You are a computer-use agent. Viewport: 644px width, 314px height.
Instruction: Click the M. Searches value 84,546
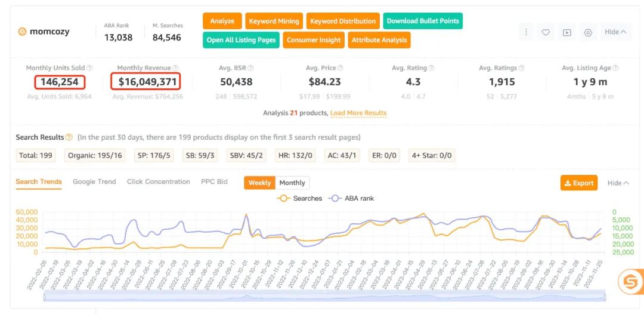167,38
